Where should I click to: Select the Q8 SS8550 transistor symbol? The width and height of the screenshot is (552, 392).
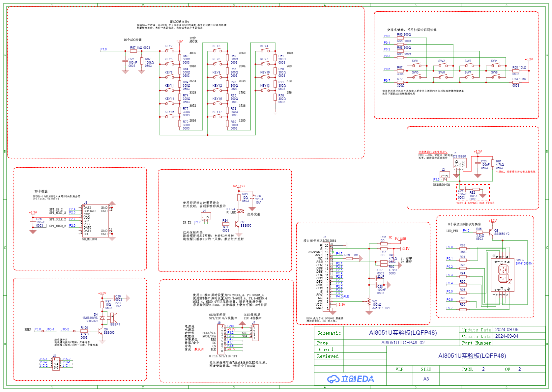(x=491, y=231)
